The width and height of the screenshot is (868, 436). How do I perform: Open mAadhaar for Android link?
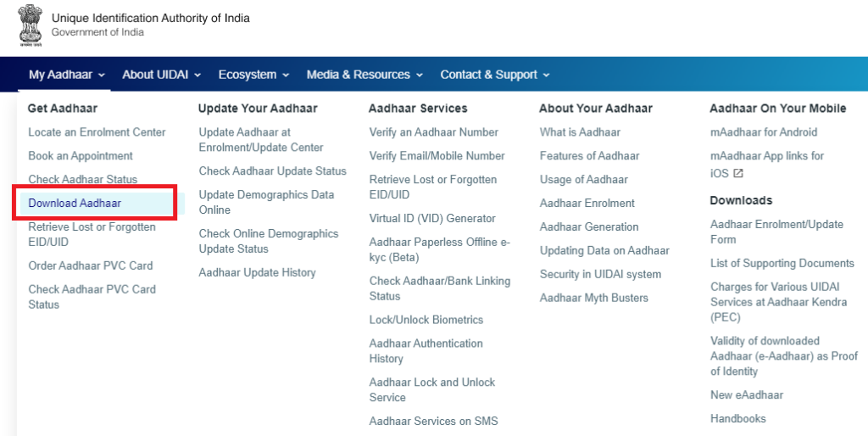click(764, 132)
